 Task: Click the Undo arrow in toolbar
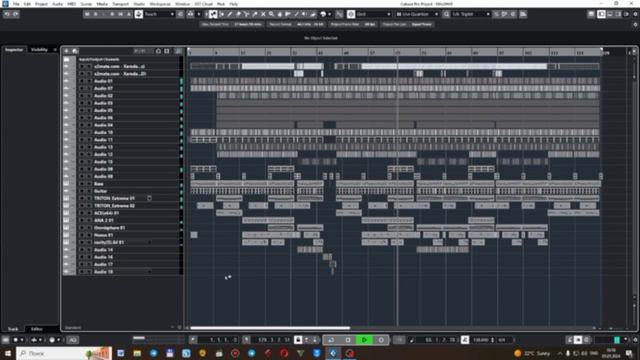pyautogui.click(x=7, y=14)
